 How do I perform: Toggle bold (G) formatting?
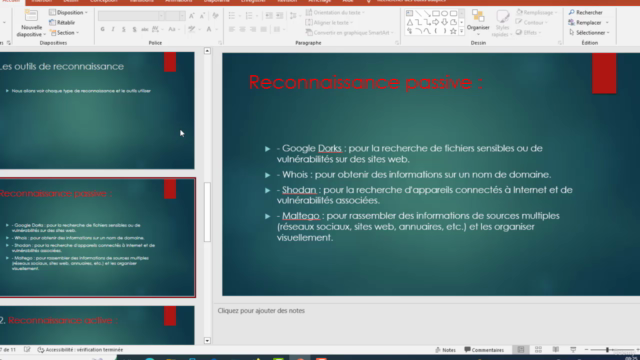[x=102, y=29]
